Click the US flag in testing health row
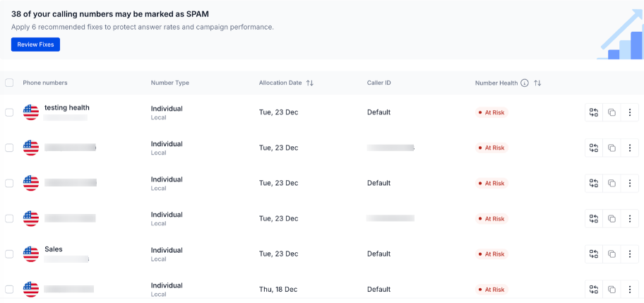 tap(31, 112)
